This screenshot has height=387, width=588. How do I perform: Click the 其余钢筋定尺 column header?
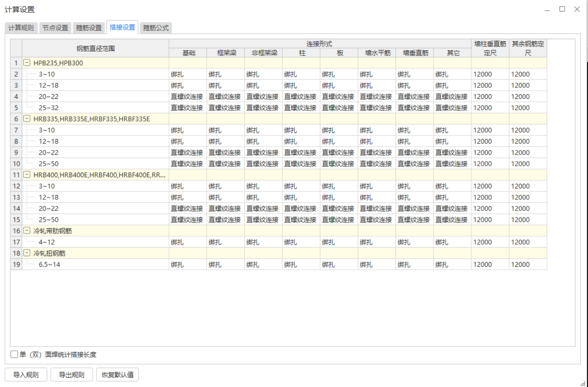(528, 48)
